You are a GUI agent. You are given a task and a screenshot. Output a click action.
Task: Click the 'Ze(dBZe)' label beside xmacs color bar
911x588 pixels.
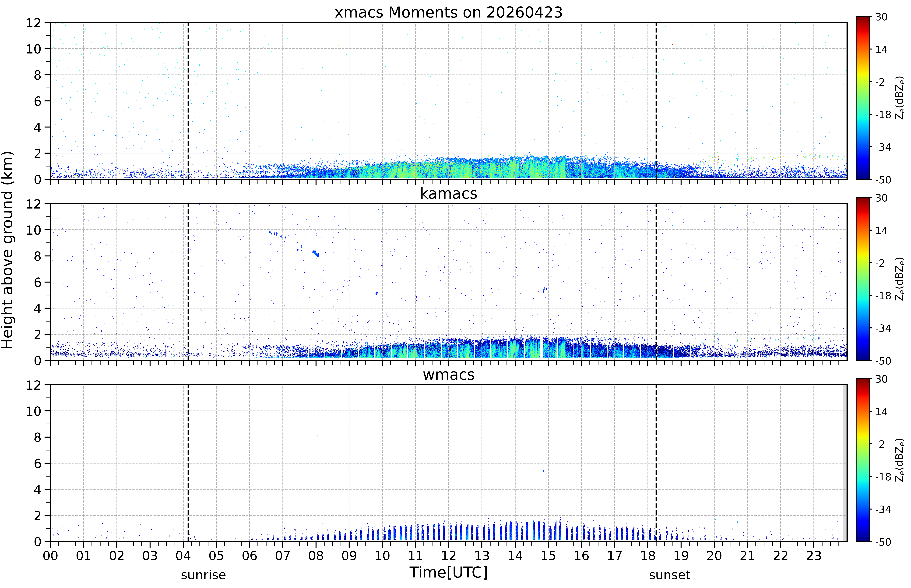point(900,98)
